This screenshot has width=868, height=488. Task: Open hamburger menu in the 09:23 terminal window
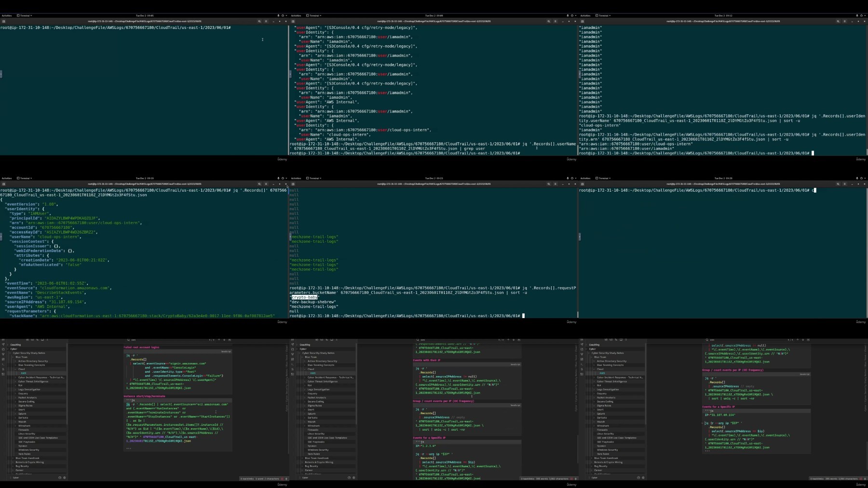[555, 184]
